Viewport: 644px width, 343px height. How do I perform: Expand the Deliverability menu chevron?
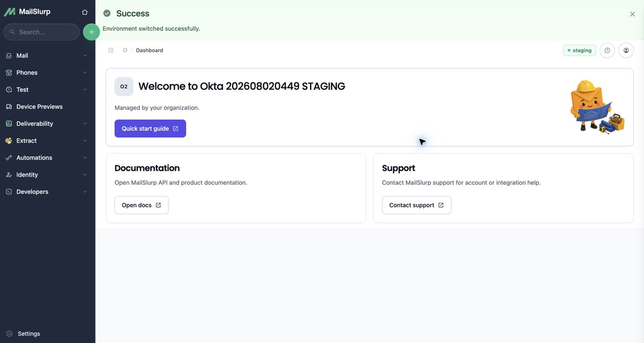[85, 124]
